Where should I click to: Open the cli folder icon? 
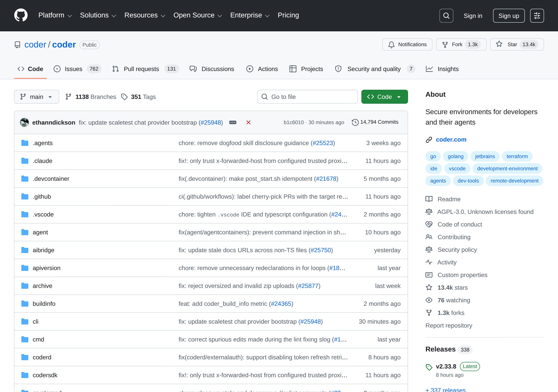(25, 322)
